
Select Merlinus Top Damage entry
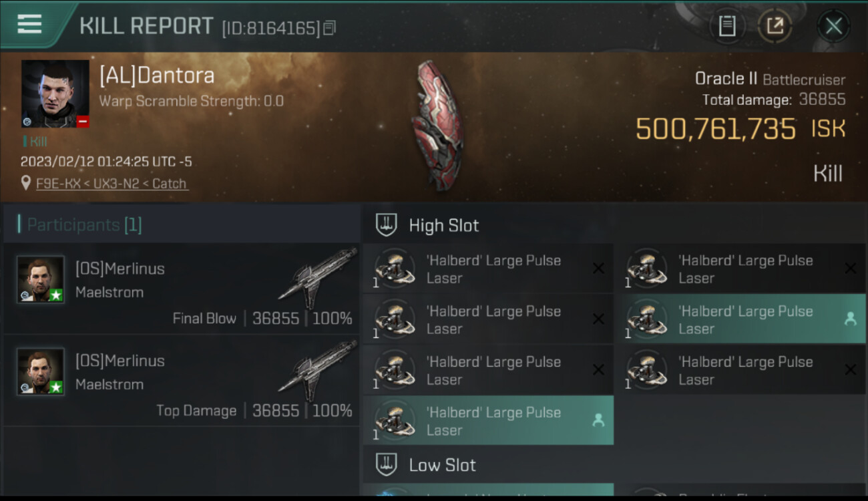pyautogui.click(x=182, y=381)
